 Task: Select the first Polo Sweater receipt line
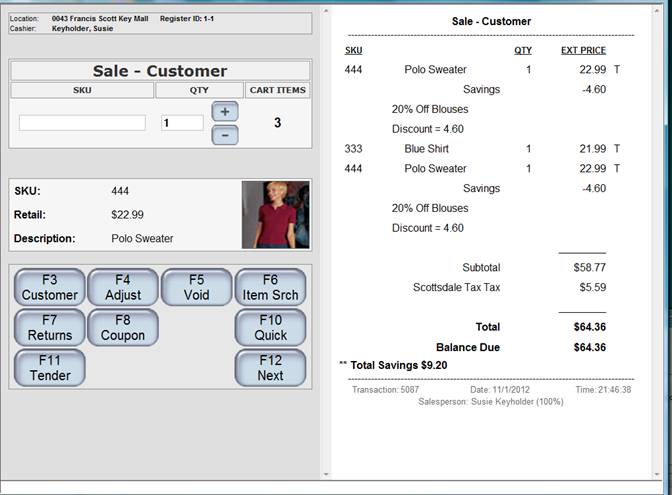tap(435, 70)
